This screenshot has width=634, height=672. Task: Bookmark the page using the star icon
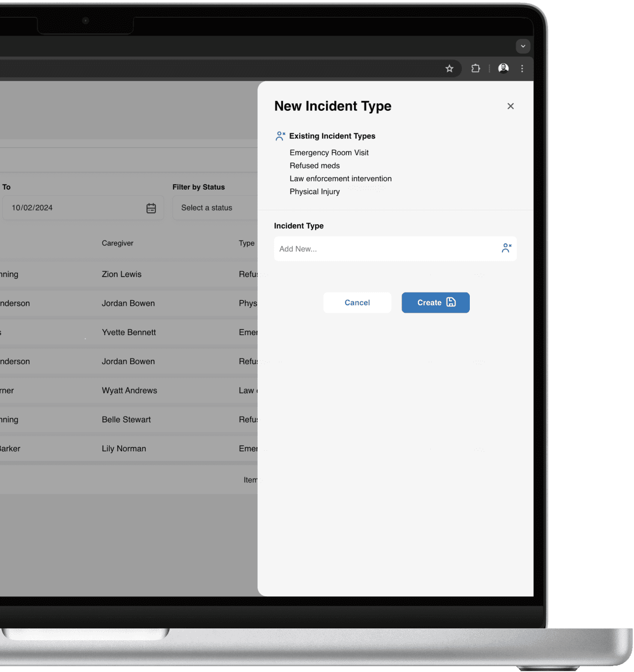click(450, 68)
